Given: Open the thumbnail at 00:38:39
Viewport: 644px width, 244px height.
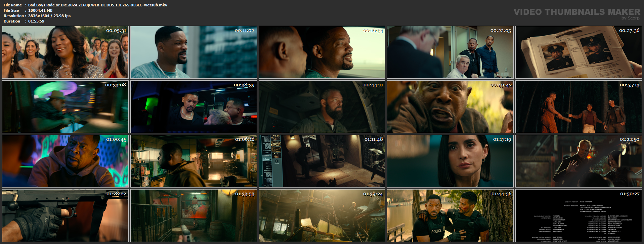Looking at the screenshot, I should click(x=194, y=107).
